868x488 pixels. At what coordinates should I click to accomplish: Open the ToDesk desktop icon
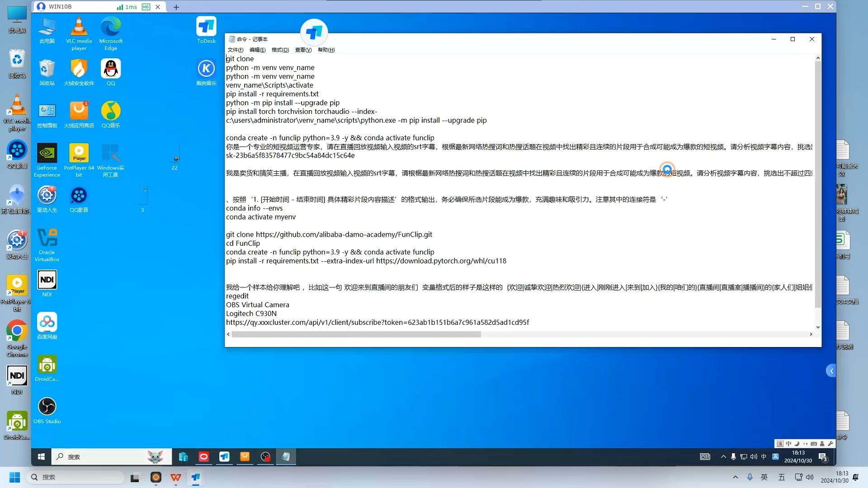206,30
